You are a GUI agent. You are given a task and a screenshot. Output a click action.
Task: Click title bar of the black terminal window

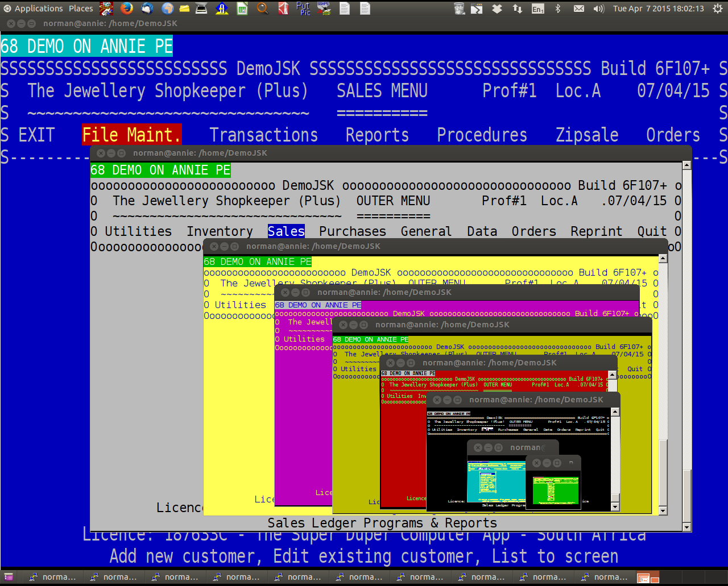tap(523, 400)
